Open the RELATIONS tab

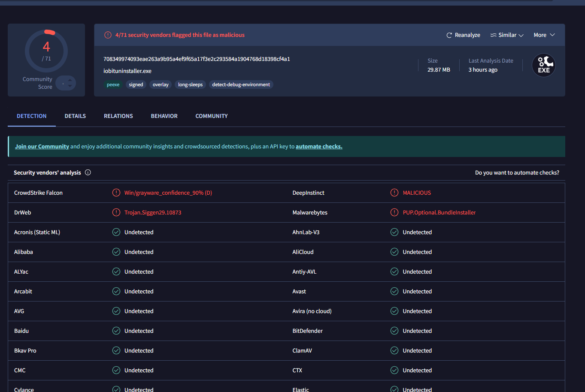click(118, 116)
